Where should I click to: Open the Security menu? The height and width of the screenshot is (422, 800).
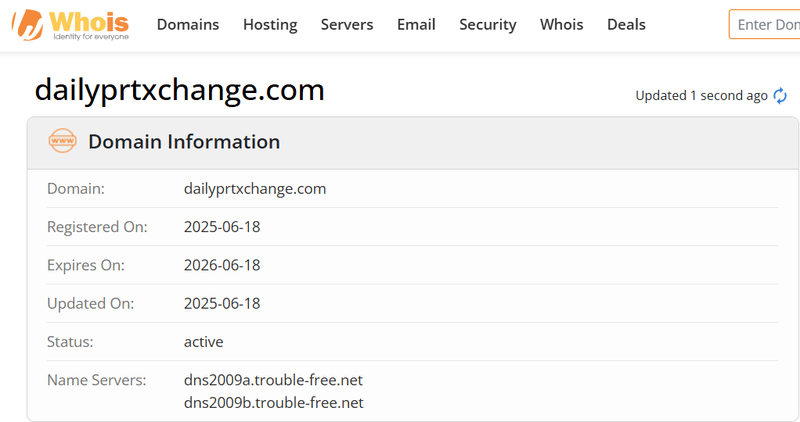(488, 24)
